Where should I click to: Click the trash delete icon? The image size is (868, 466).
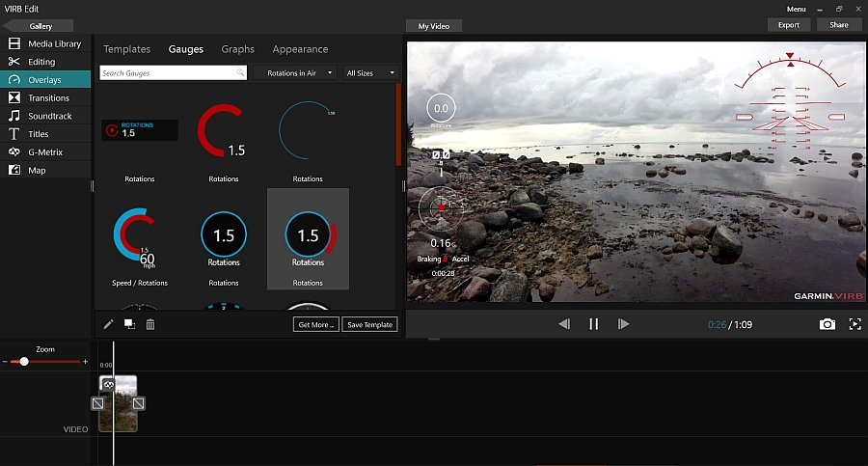pos(150,324)
